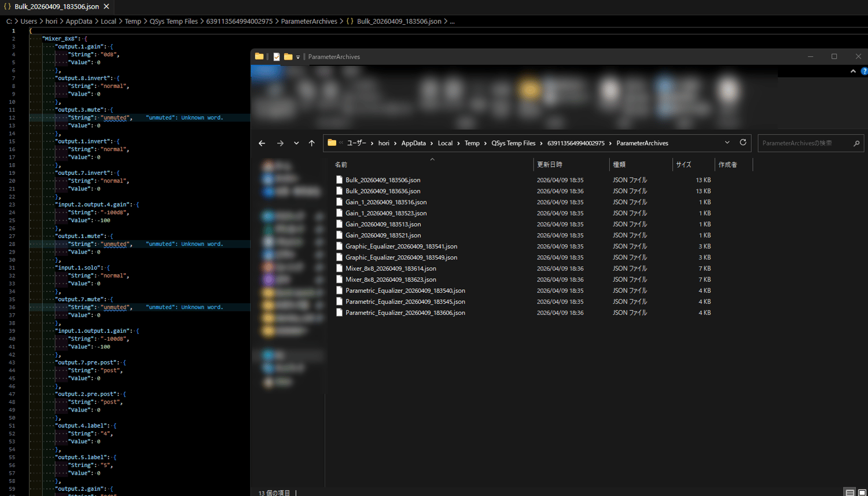This screenshot has height=496, width=868.
Task: Expand the chevron after Temp in Explorer address bar
Action: (485, 144)
